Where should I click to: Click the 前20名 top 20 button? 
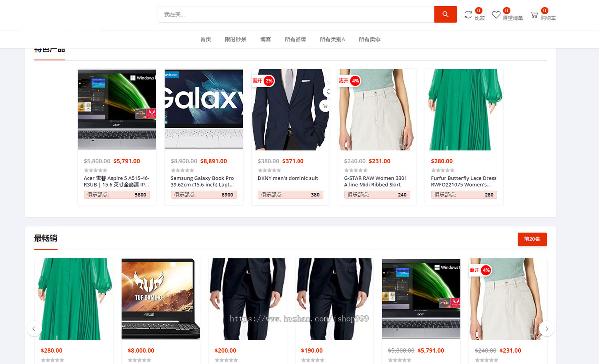click(532, 239)
